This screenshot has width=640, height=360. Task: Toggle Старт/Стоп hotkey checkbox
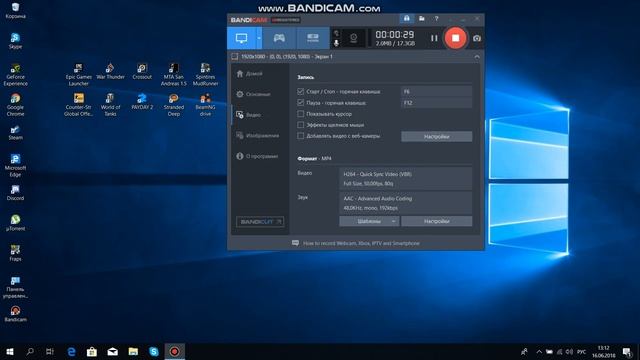301,91
